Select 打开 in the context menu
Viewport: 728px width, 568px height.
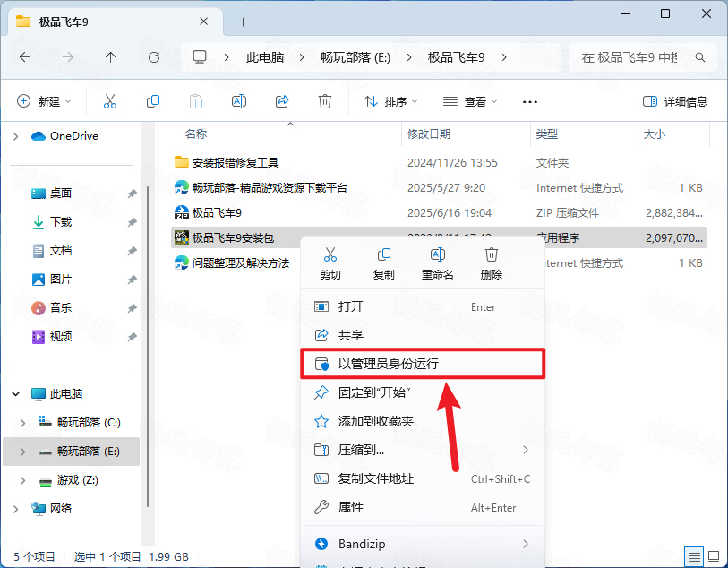coord(423,306)
